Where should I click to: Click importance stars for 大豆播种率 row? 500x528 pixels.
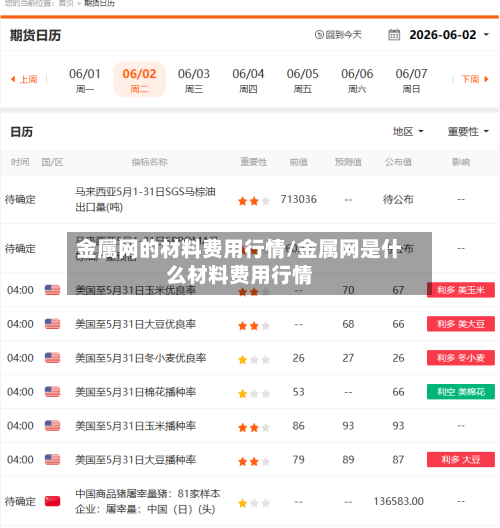tap(254, 461)
